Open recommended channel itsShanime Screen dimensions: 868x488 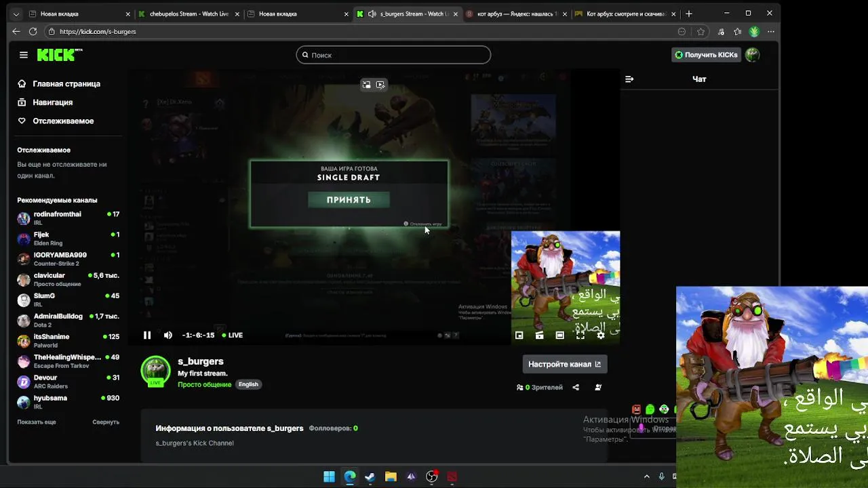click(68, 340)
